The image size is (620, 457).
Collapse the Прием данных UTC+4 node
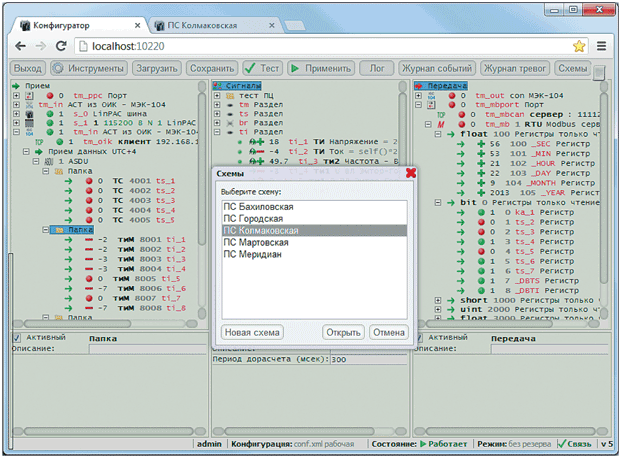coord(26,151)
